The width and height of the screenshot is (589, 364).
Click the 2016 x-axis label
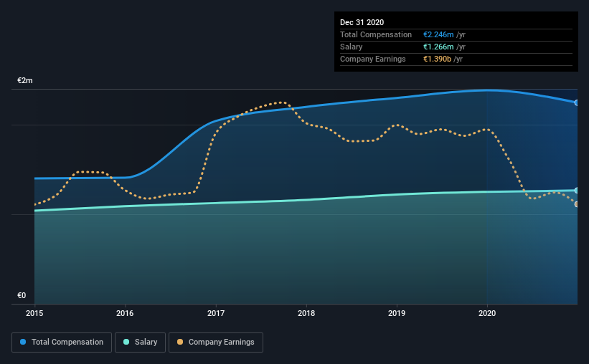point(125,313)
